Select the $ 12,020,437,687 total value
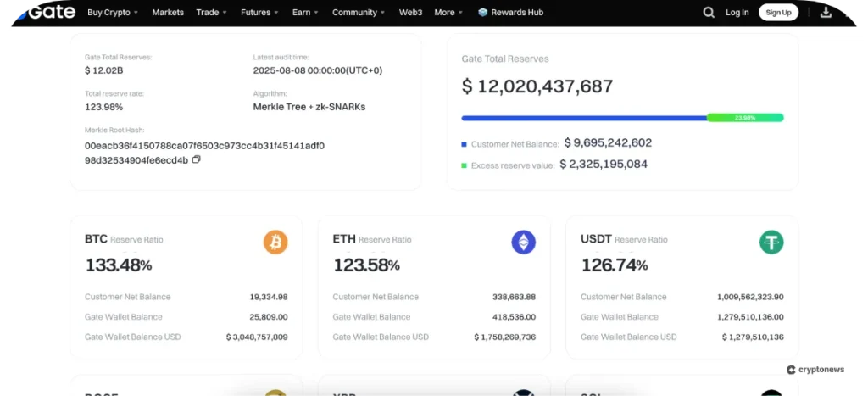 [537, 86]
